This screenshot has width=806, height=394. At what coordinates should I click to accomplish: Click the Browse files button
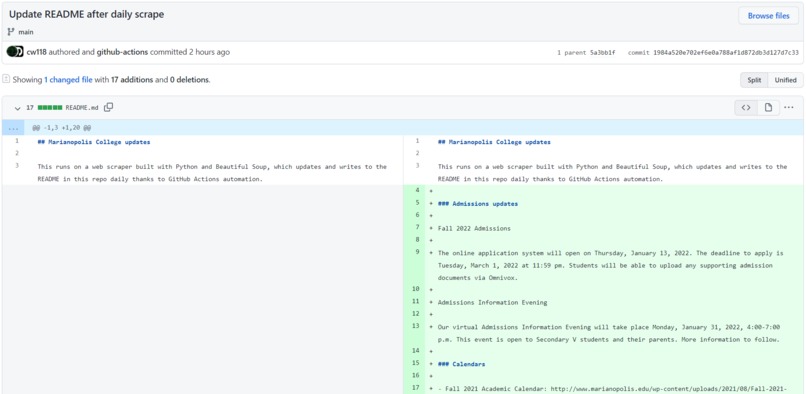click(768, 16)
